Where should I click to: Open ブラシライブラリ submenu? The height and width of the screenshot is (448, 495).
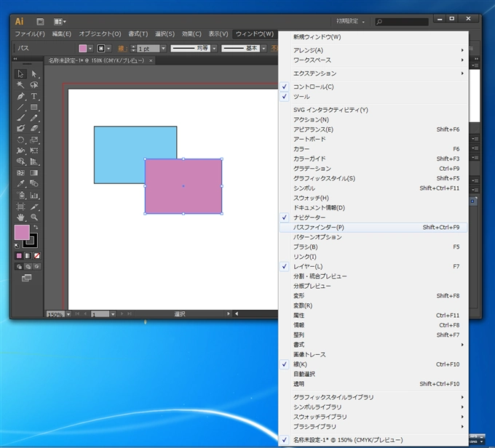(373, 427)
